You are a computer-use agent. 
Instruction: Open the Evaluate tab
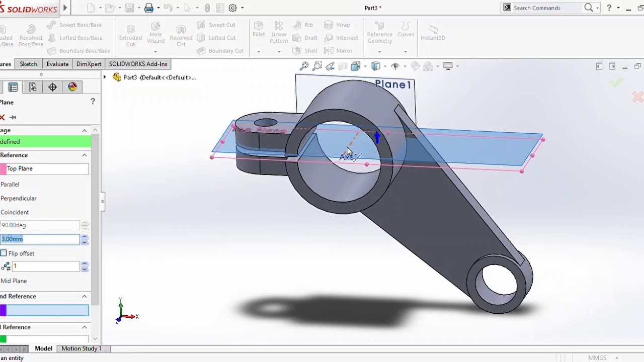(57, 64)
